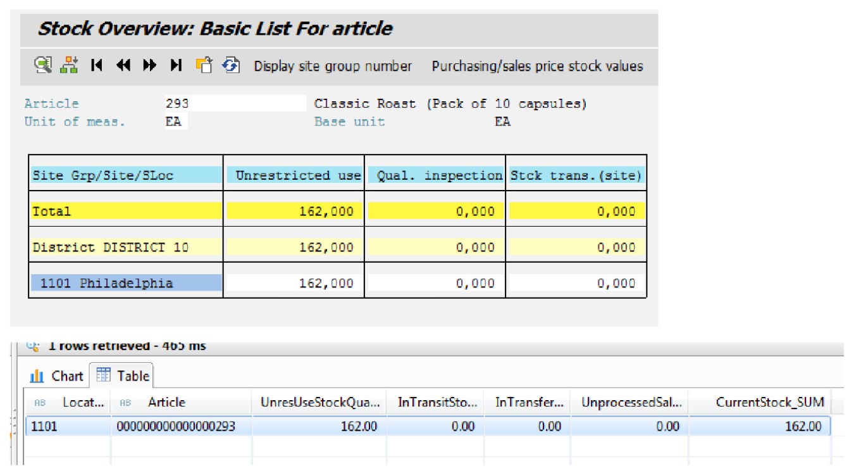Expand the District DISTRICT 10 row
The image size is (868, 473).
(x=127, y=248)
